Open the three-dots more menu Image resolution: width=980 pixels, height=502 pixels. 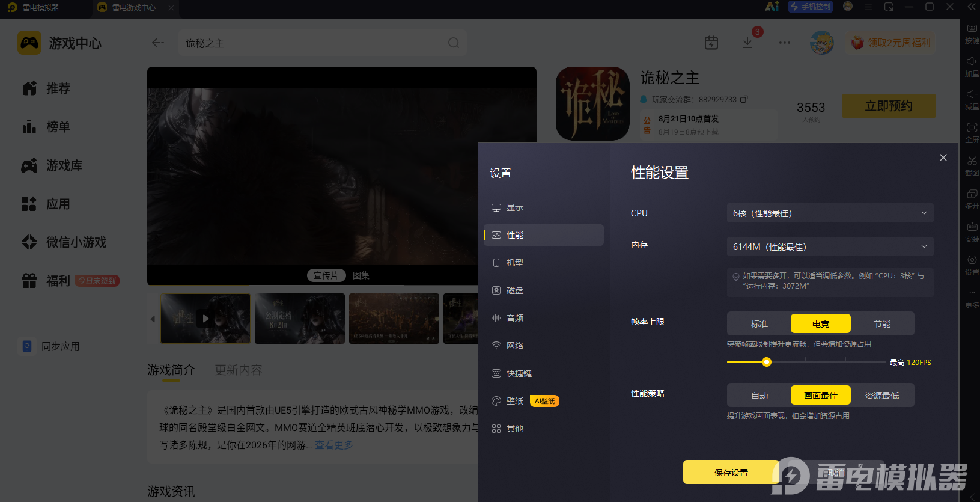pos(785,43)
